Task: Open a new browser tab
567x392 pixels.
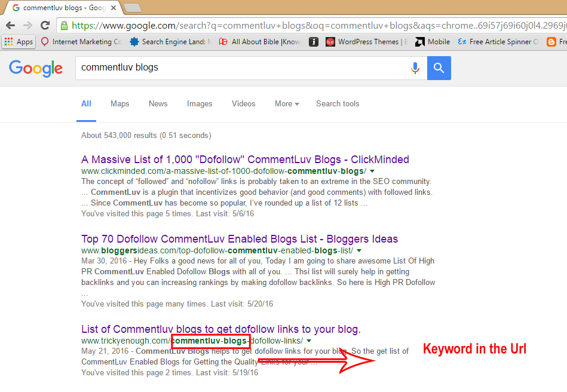Action: (133, 8)
